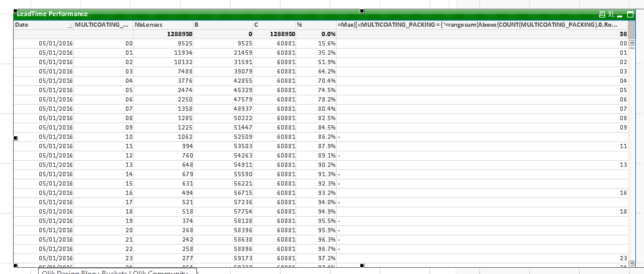This screenshot has width=644, height=274.
Task: Click B value 42855
Action: (x=243, y=81)
